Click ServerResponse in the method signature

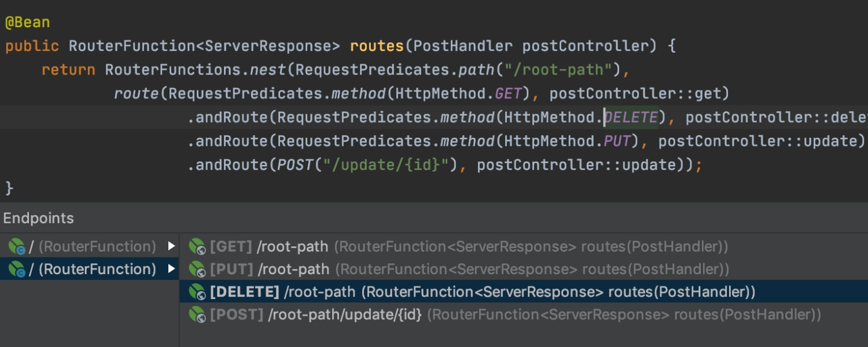click(x=268, y=46)
